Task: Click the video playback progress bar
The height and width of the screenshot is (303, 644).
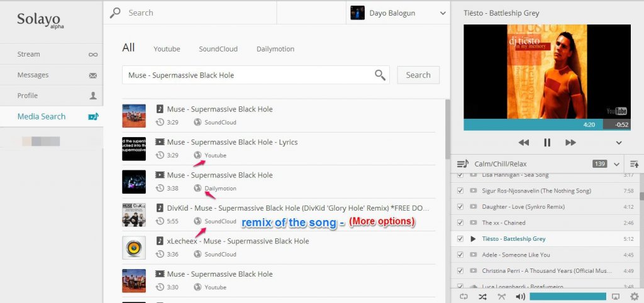Action: 547,125
